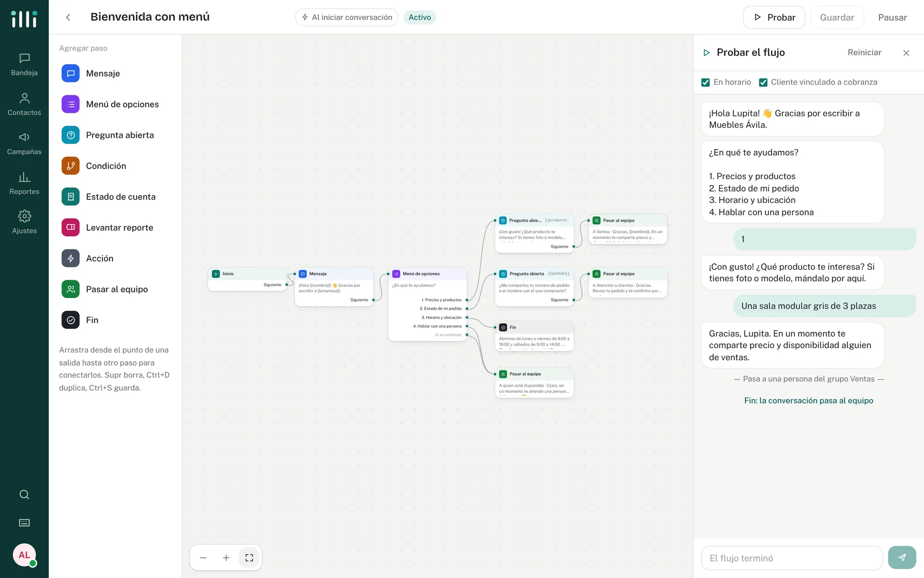The image size is (924, 578).
Task: Click the test message input field
Action: [792, 558]
